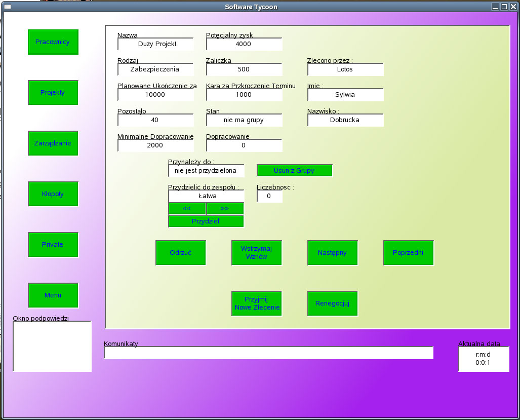Screen dimensions: 520x420
Task: Click the Okno podpowiedzi hint box
Action: [x=52, y=346]
